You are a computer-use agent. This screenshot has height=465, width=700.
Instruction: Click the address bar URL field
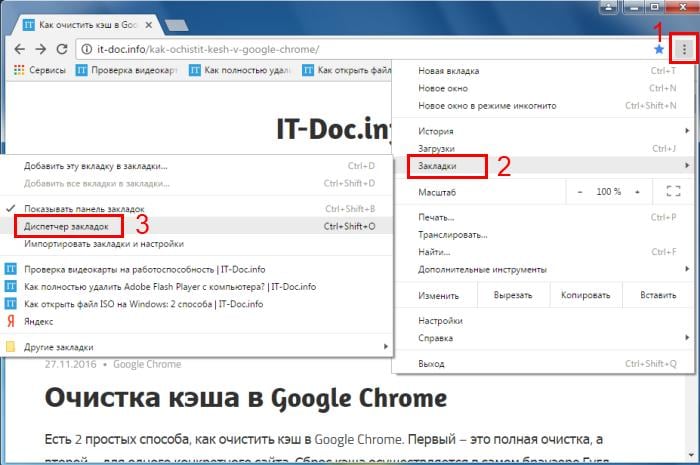(350, 48)
